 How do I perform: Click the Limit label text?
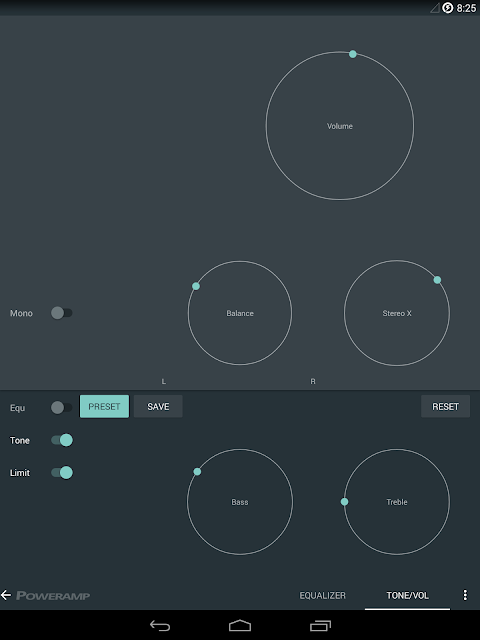click(x=20, y=473)
